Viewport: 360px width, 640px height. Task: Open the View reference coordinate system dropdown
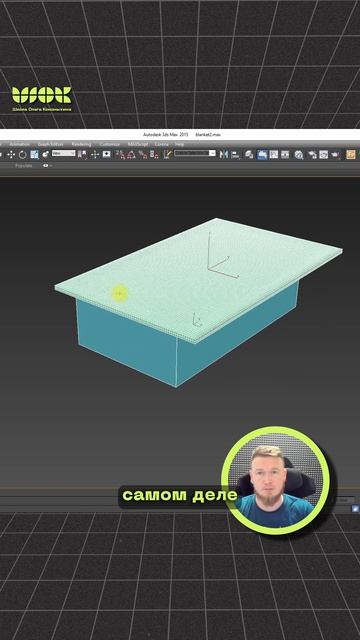(x=64, y=153)
